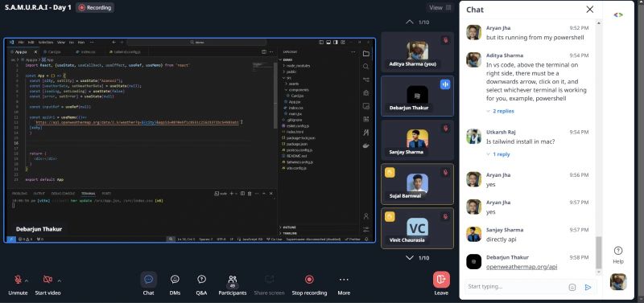This screenshot has width=644, height=303.
Task: Open the Q&A panel
Action: [x=201, y=285]
